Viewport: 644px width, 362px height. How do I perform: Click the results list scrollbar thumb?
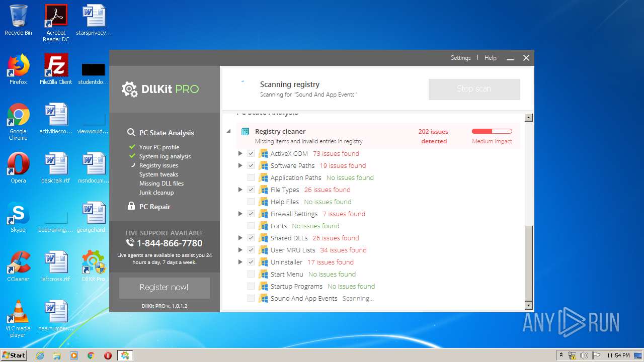(x=528, y=262)
